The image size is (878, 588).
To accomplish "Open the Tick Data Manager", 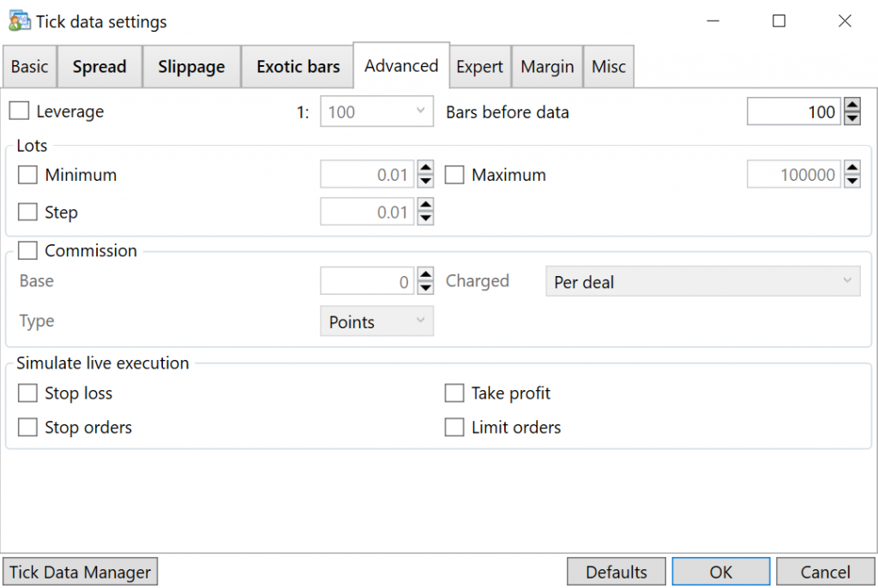I will point(80,571).
